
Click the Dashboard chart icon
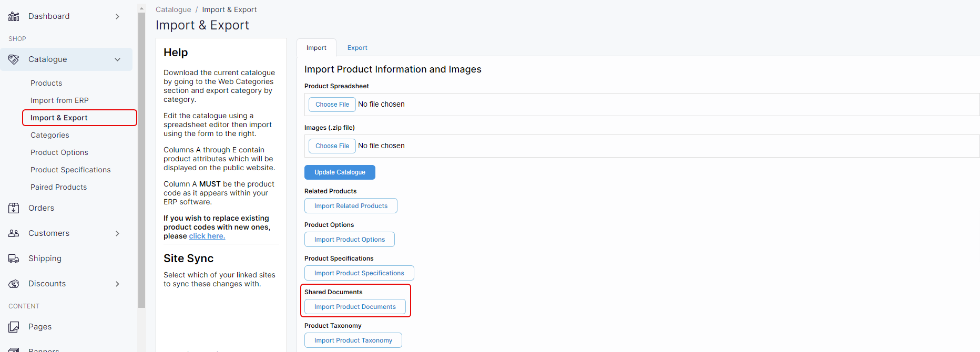[14, 16]
